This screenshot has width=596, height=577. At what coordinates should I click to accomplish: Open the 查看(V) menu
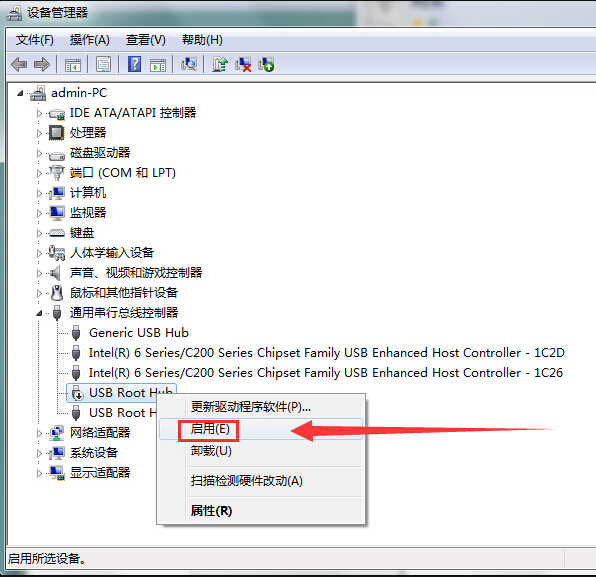pos(146,40)
